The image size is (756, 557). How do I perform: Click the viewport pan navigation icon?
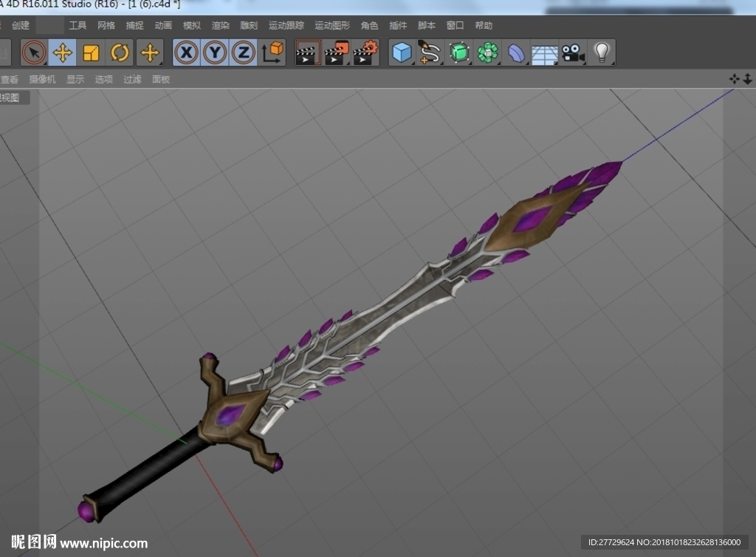pyautogui.click(x=734, y=79)
